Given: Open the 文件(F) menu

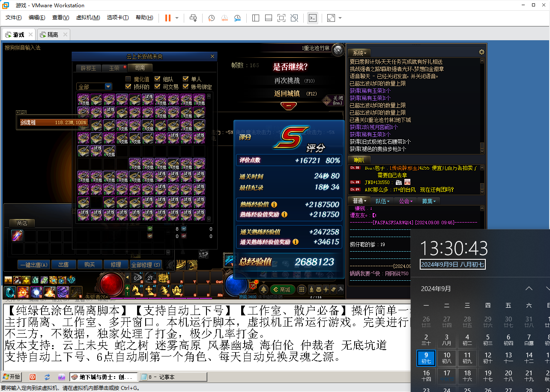Looking at the screenshot, I should [14, 18].
